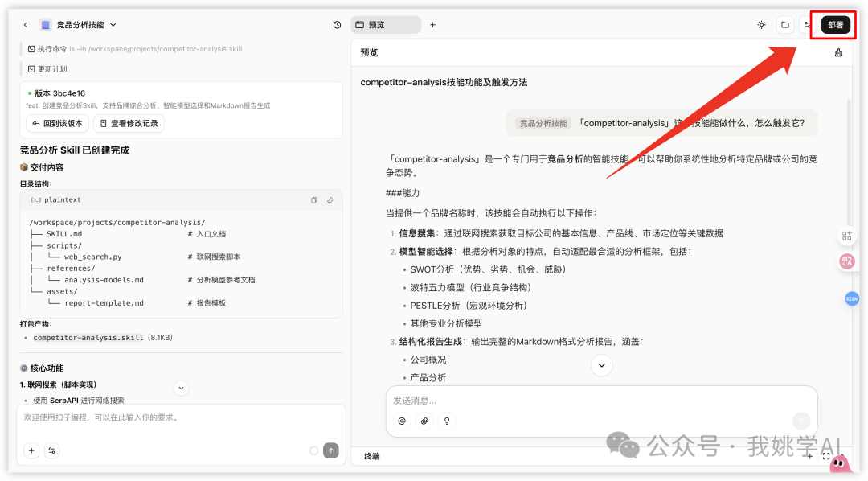Attach a file with the paperclip icon
This screenshot has height=481, width=868.
point(424,421)
